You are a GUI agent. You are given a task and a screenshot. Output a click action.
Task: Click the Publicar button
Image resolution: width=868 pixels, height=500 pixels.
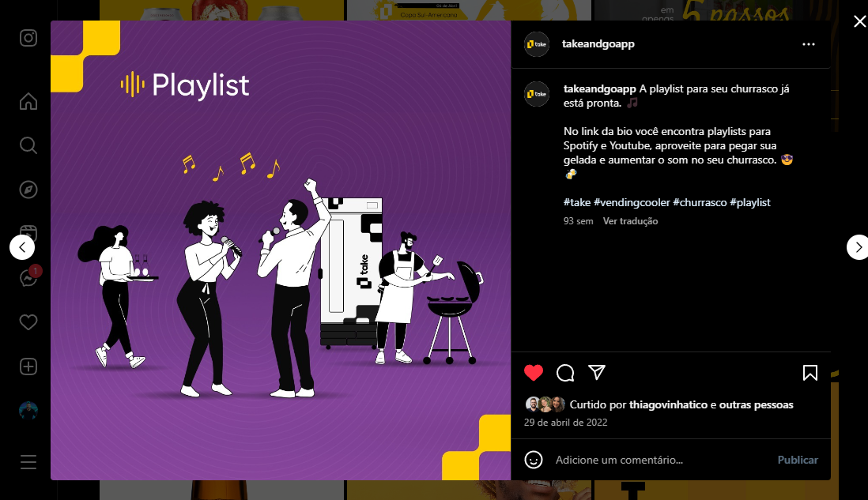coord(798,460)
